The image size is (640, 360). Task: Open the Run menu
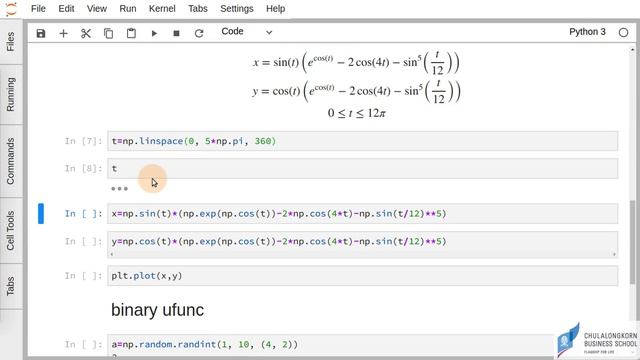(128, 9)
